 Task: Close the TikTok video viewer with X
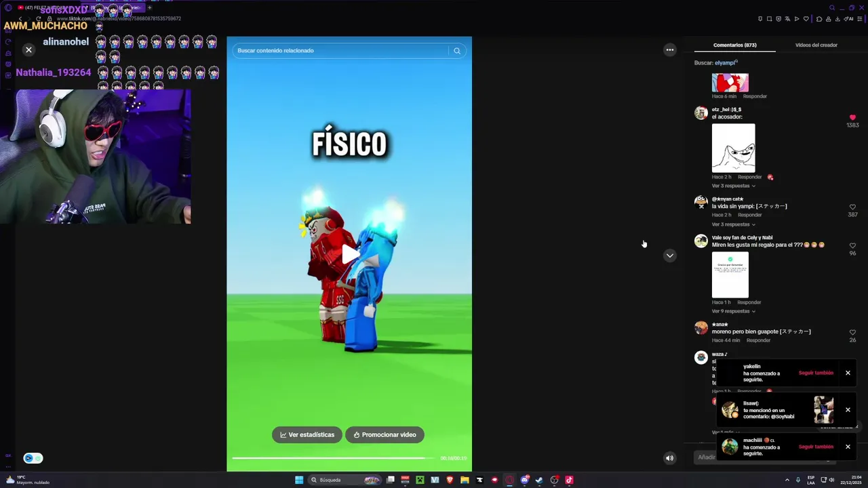(x=28, y=49)
